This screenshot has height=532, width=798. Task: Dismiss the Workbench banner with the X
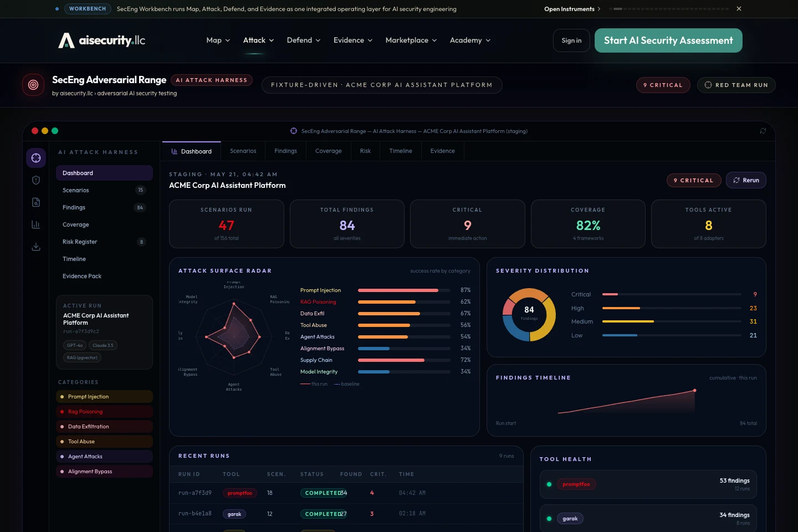[739, 9]
